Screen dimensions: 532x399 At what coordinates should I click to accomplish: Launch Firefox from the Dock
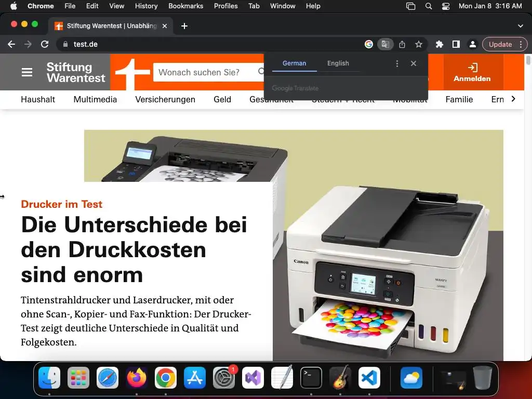coord(137,378)
